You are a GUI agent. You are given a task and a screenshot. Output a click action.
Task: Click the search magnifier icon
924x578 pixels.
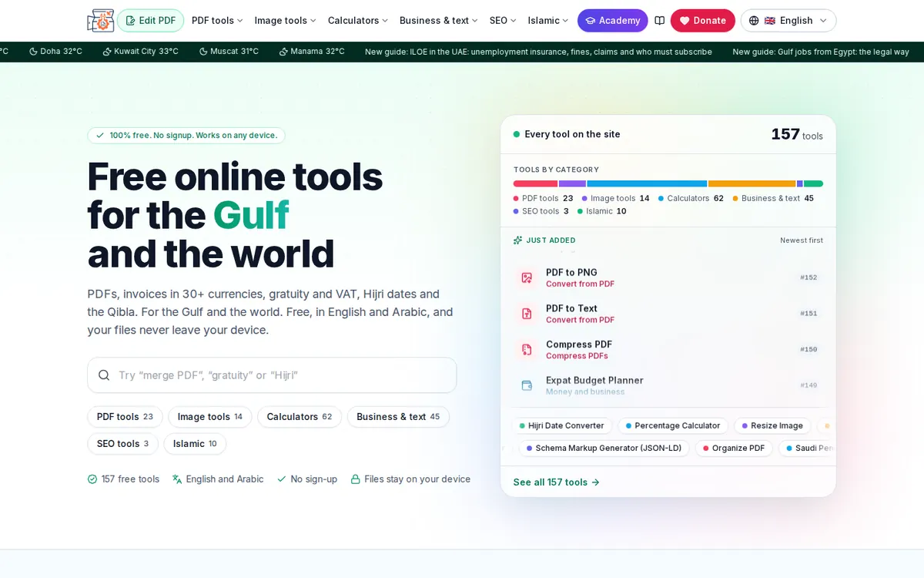[104, 375]
